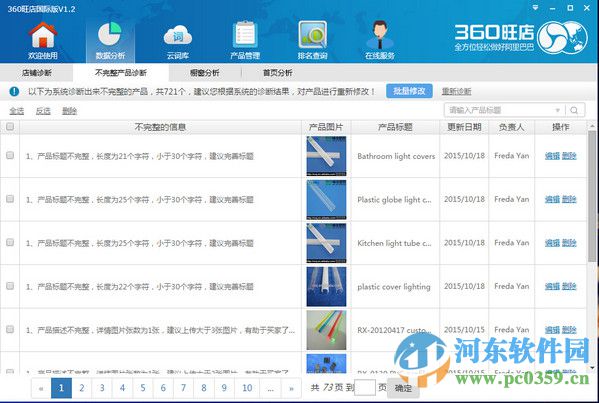Open Plastic globe light product thumbnail
The width and height of the screenshot is (599, 403).
[x=326, y=199]
